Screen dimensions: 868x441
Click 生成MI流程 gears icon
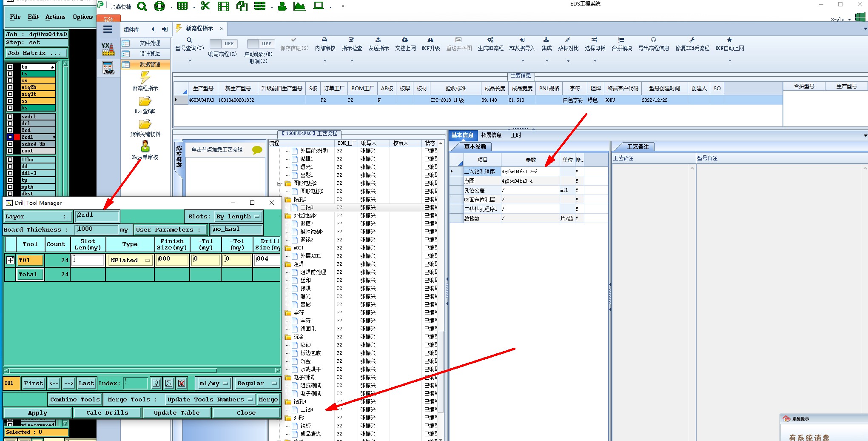(490, 40)
